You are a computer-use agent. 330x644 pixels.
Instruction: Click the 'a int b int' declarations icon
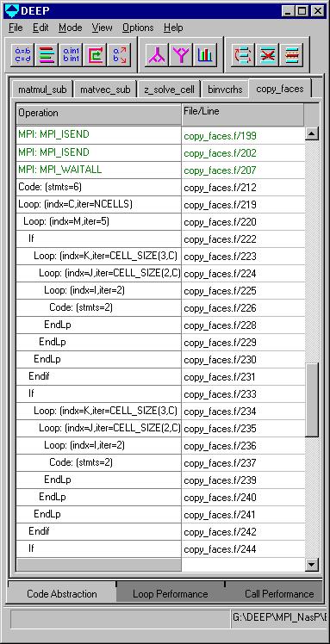point(72,54)
